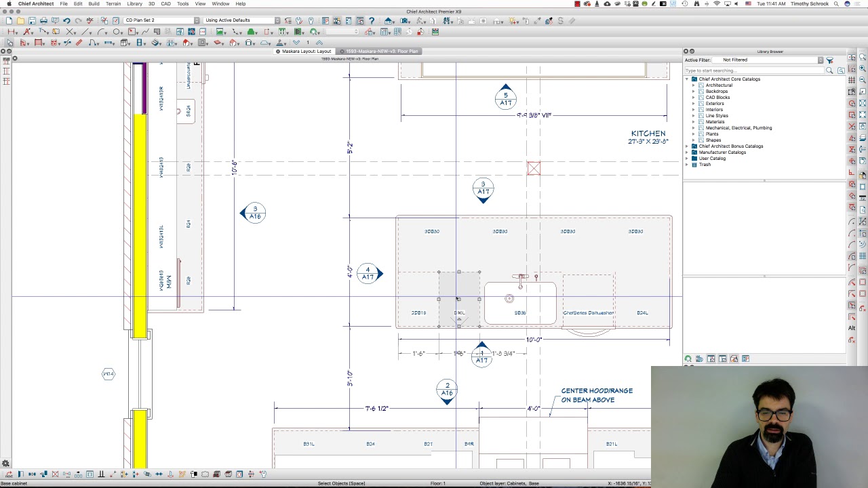Open the Window menu
868x488 pixels.
tap(220, 3)
